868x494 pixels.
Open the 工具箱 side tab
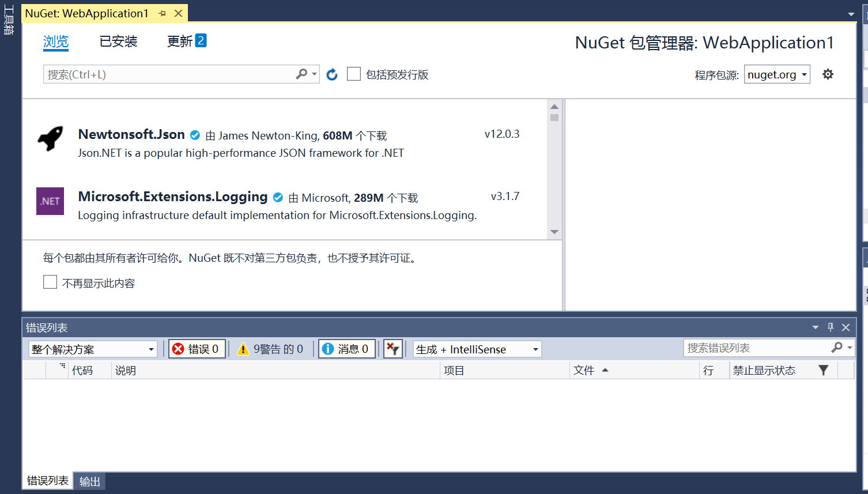(x=9, y=21)
